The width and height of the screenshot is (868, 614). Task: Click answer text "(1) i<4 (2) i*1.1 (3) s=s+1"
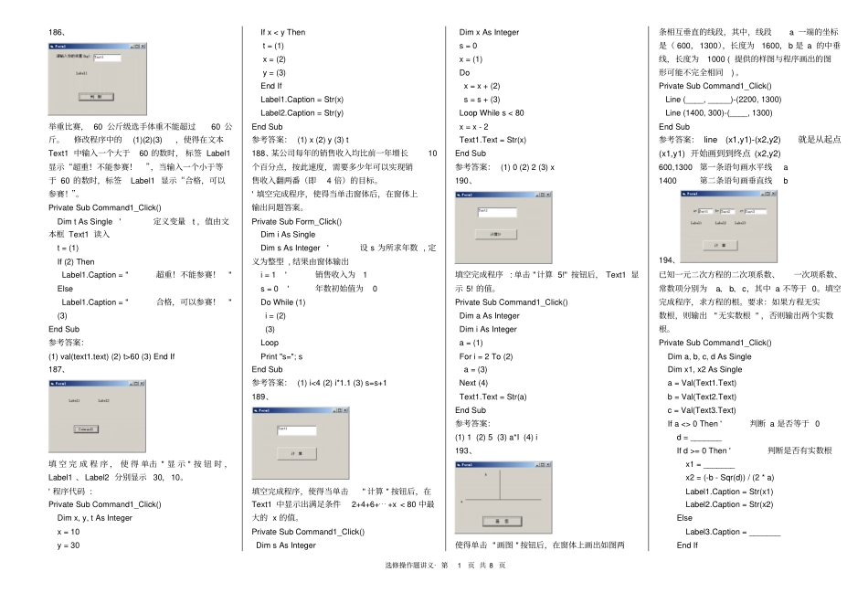pos(342,383)
